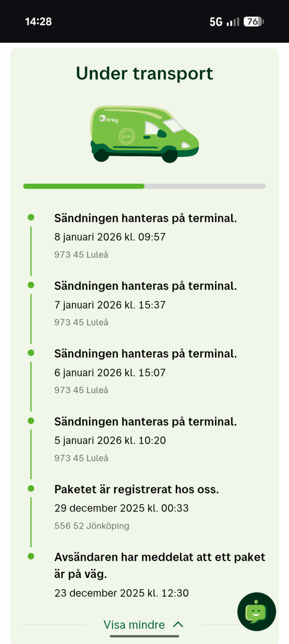The width and height of the screenshot is (289, 644).
Task: Tap the Bring logo on the van
Action: click(110, 119)
